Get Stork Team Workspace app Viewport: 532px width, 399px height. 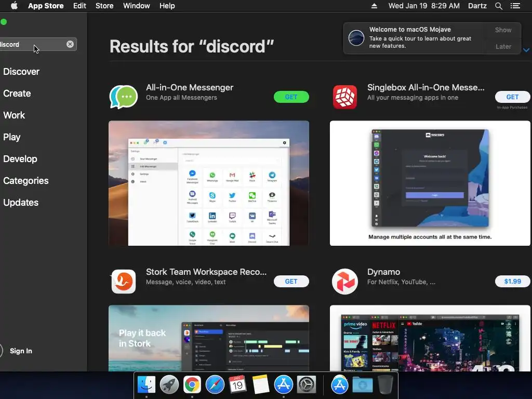[x=291, y=281]
